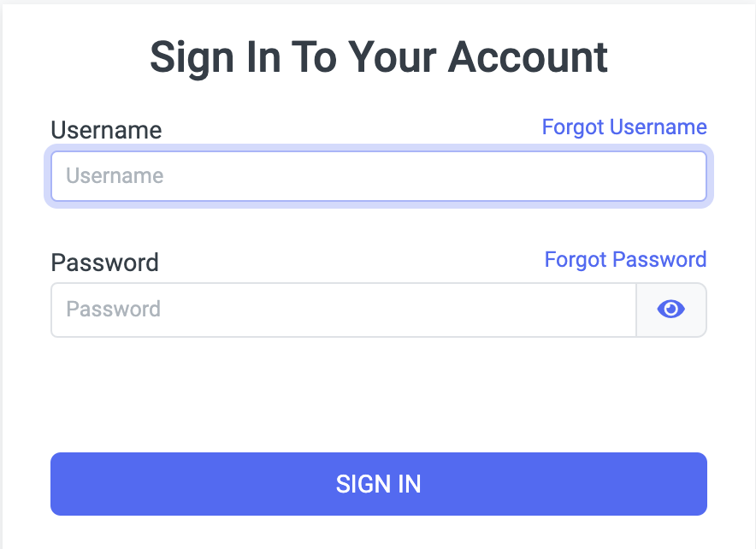Submit the form with SIGN IN
Viewport: 756px width, 549px height.
378,484
